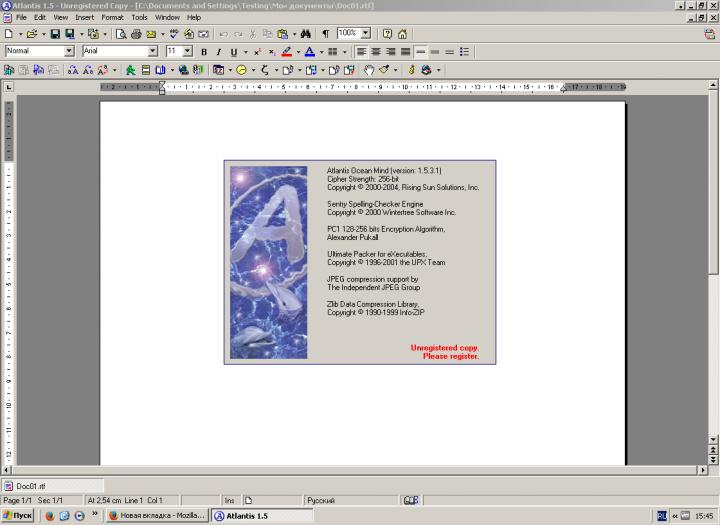Open Find with the binoculars icon
The image size is (720, 525).
(x=306, y=34)
